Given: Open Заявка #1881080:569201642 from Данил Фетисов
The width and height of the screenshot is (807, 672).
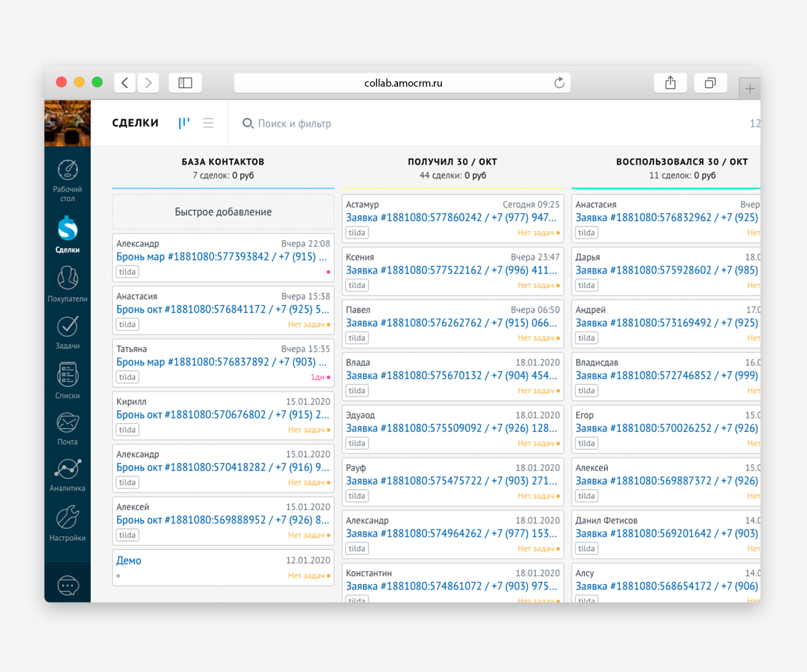Looking at the screenshot, I should point(667,534).
